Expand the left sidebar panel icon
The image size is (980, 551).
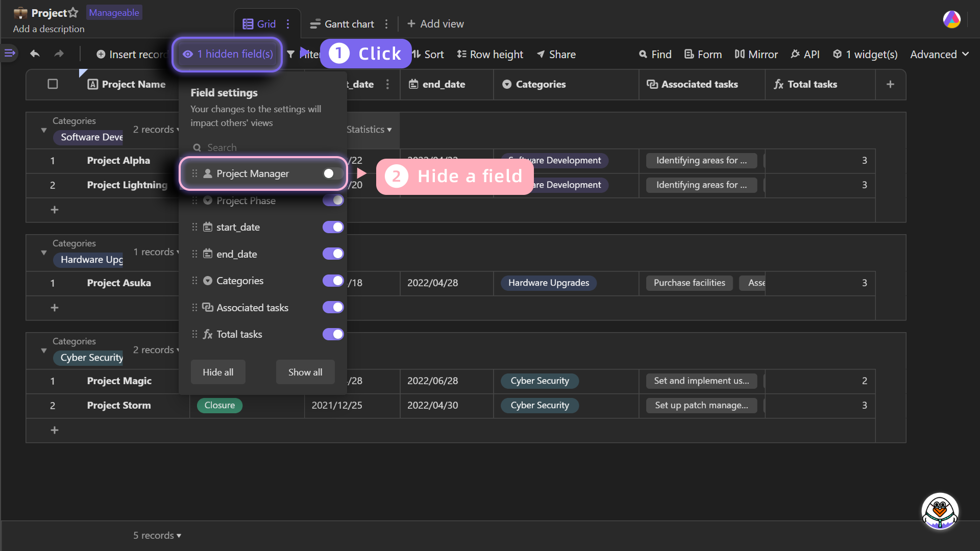tap(9, 53)
